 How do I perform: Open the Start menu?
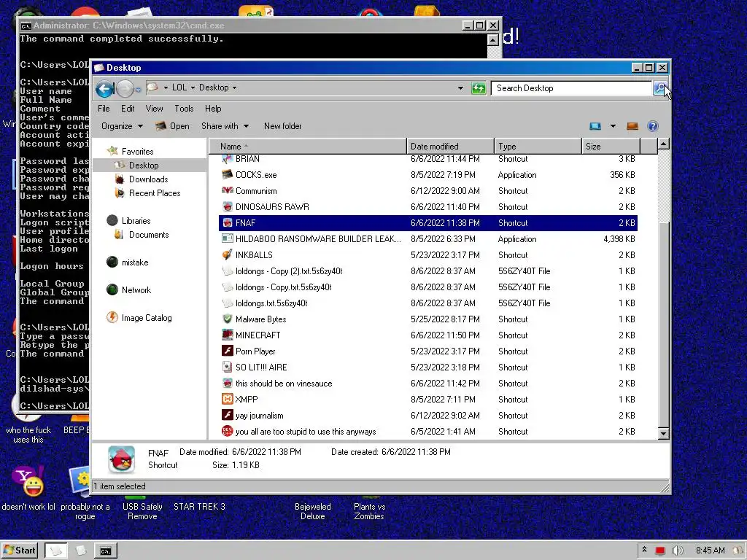20,551
